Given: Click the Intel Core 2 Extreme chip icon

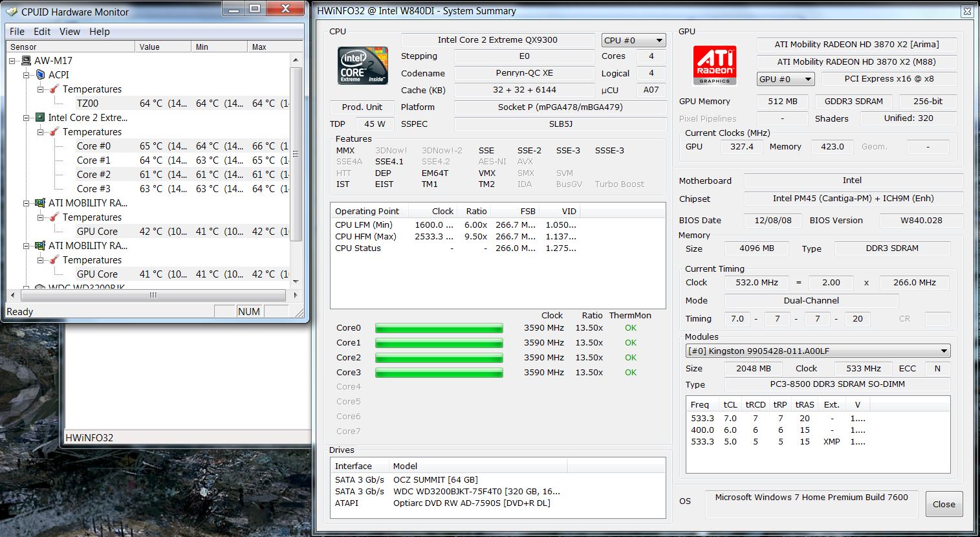Looking at the screenshot, I should click(40, 118).
